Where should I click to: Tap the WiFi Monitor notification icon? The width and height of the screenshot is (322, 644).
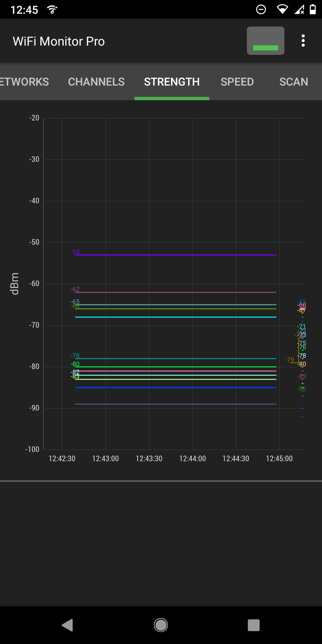(x=52, y=10)
